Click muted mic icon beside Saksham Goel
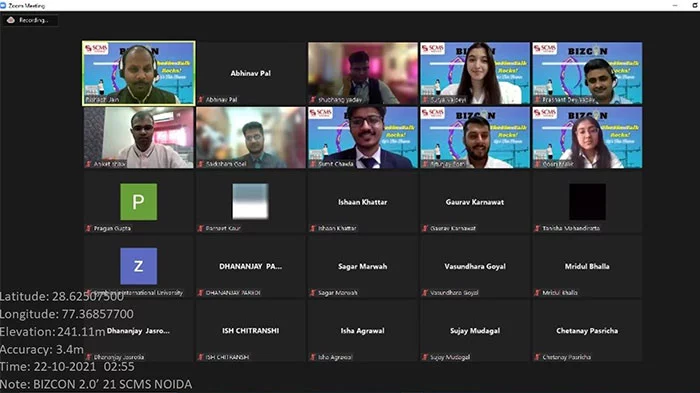This screenshot has height=393, width=700. (201, 164)
